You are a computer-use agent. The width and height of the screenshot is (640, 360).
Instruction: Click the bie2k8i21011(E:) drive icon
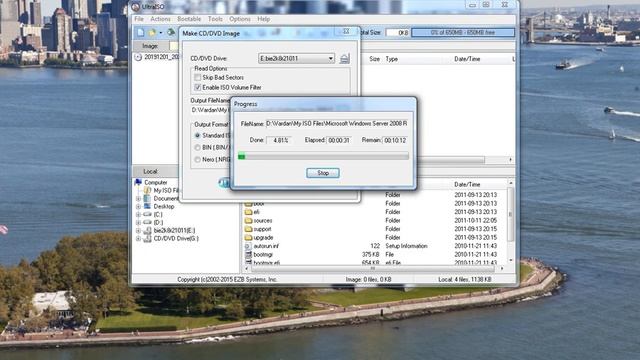coord(147,231)
